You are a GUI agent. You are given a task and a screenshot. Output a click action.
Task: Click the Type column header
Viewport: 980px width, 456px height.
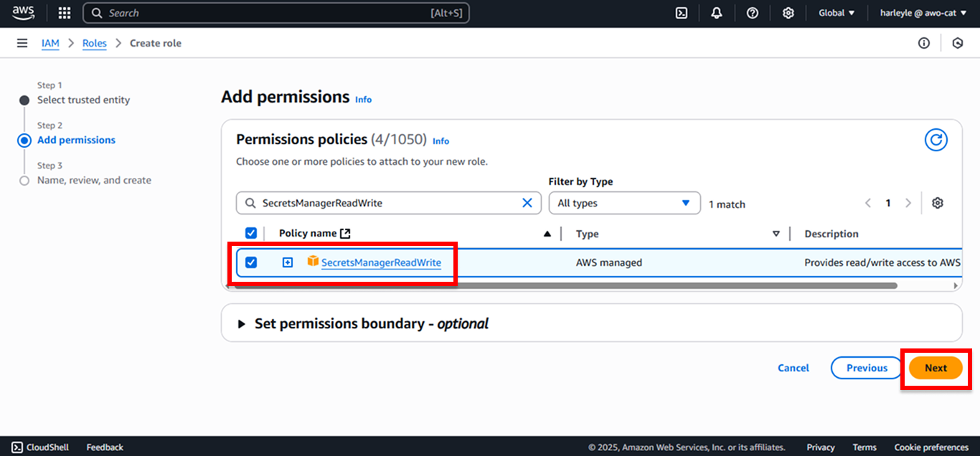click(x=587, y=234)
